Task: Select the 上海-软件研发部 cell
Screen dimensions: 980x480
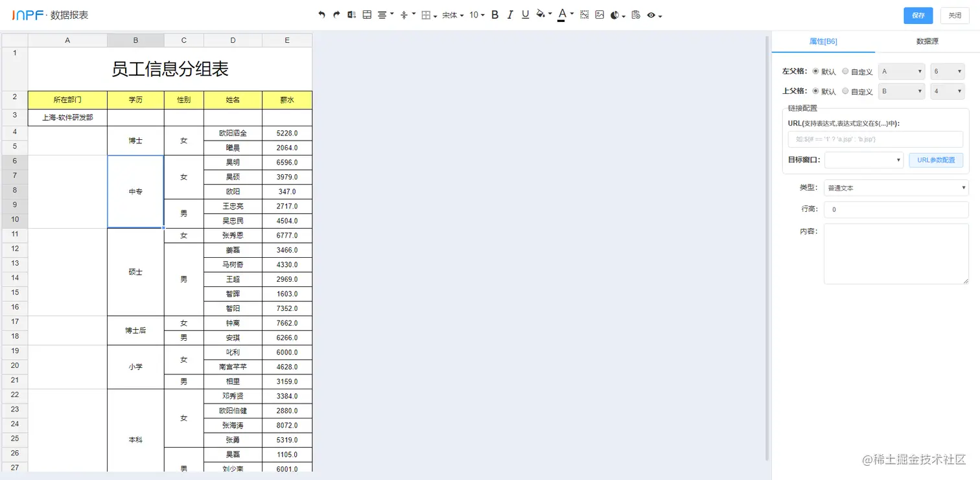Action: click(x=67, y=118)
